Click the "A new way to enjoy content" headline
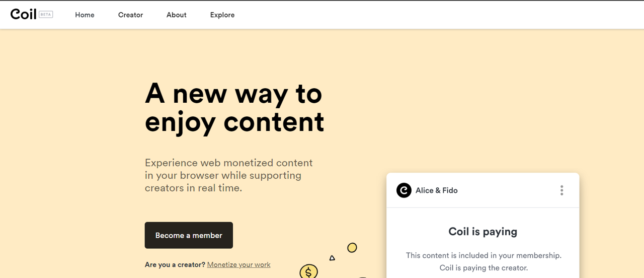This screenshot has height=278, width=644. (x=234, y=108)
